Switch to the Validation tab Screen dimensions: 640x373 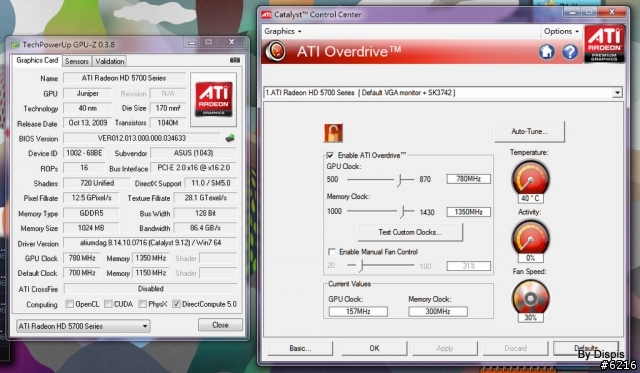pos(109,61)
